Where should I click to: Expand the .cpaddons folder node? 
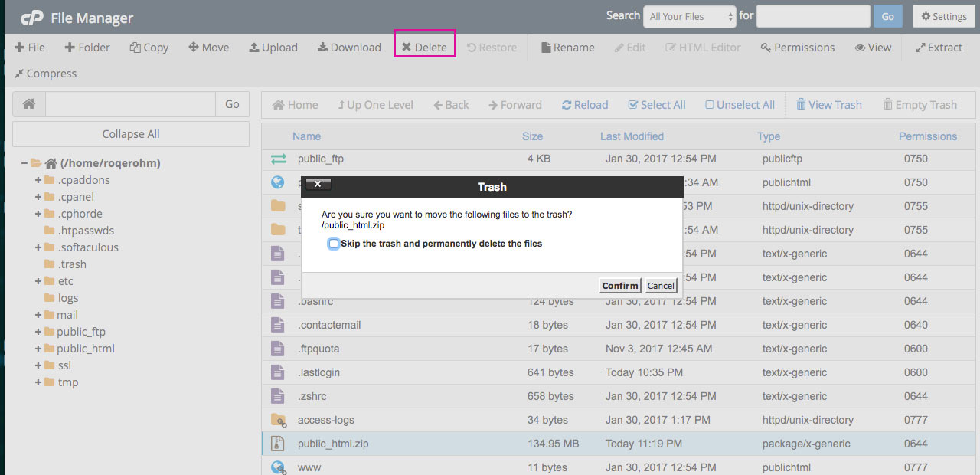click(38, 180)
